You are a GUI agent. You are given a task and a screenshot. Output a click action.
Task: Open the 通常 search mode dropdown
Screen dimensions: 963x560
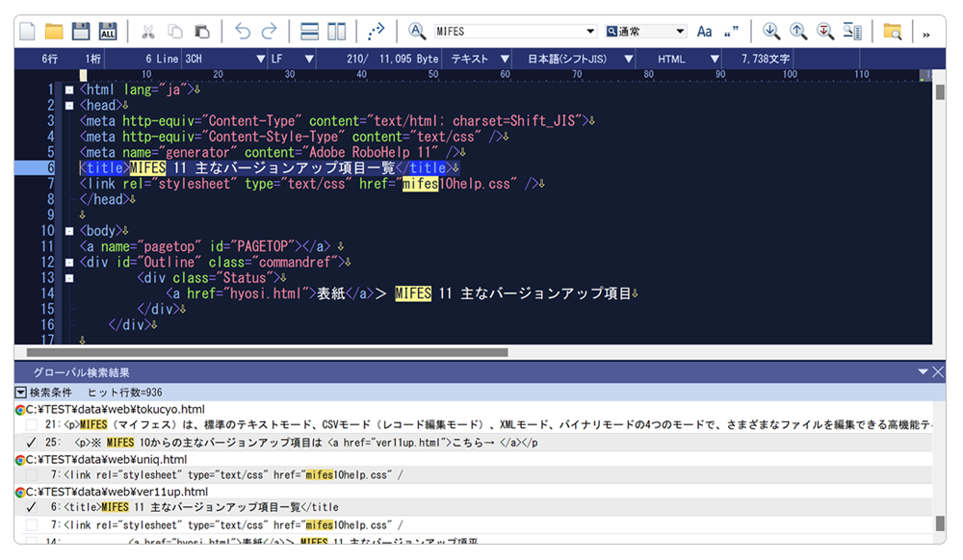coord(680,32)
